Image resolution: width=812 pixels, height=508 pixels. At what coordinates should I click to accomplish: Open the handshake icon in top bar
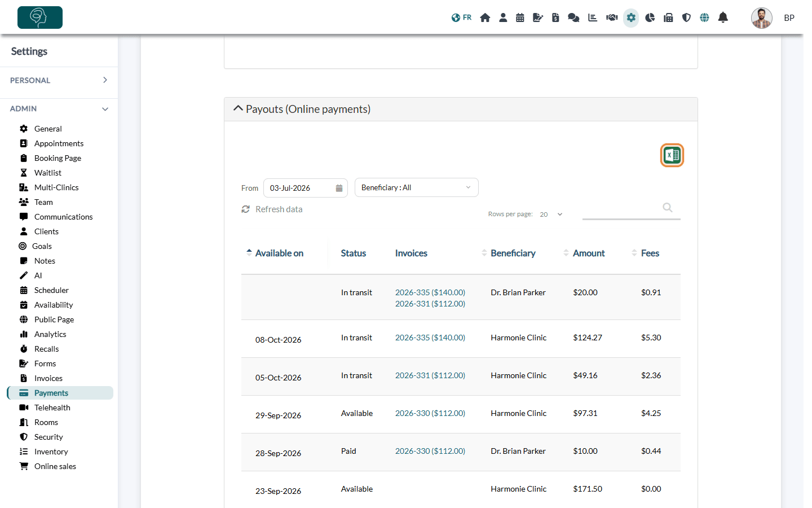[x=612, y=17]
